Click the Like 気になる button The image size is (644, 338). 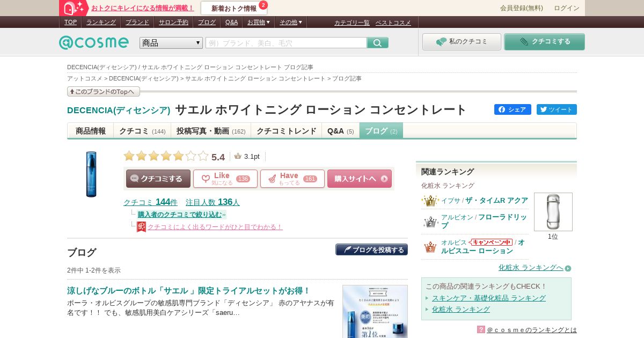coord(225,179)
